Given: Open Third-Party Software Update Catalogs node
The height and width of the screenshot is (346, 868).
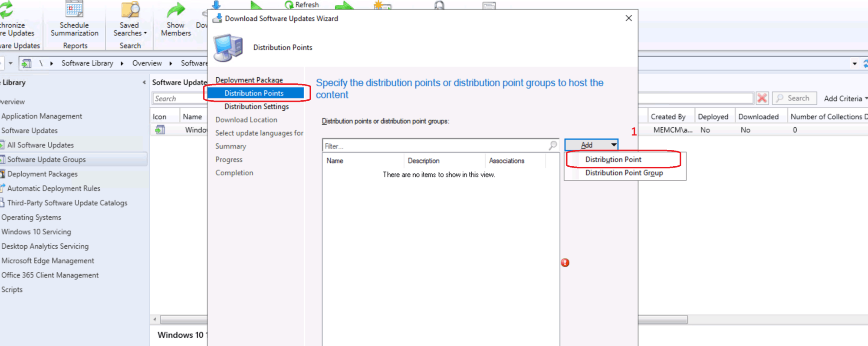Looking at the screenshot, I should coord(67,203).
